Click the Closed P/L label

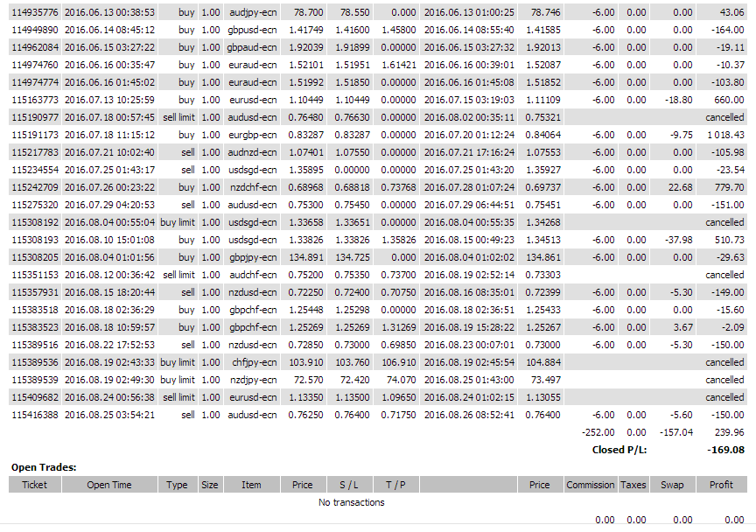(x=619, y=450)
